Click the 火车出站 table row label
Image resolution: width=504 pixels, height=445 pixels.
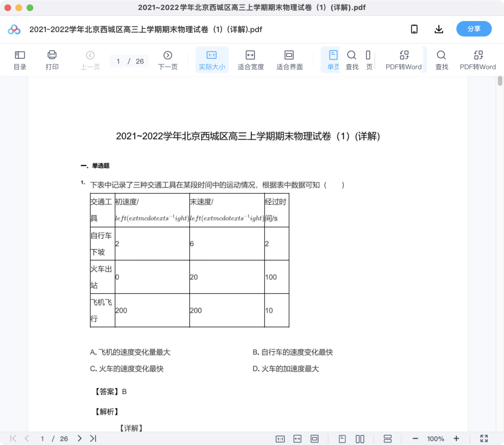point(102,277)
